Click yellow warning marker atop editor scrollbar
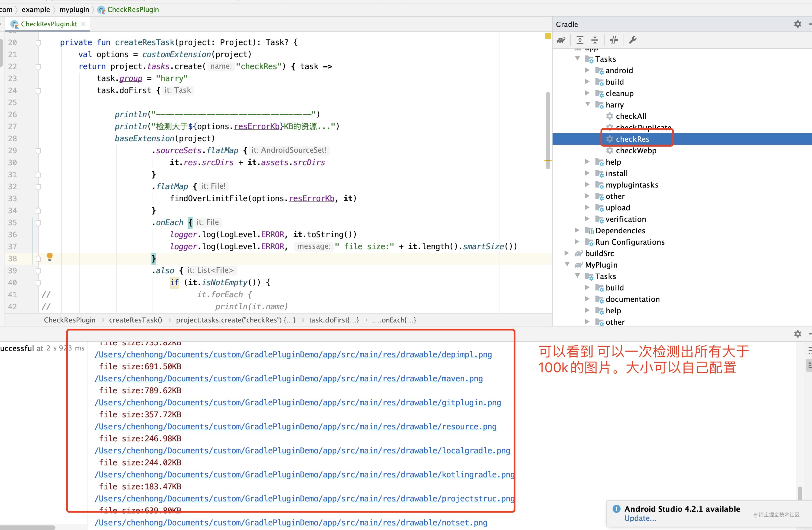 pyautogui.click(x=548, y=36)
